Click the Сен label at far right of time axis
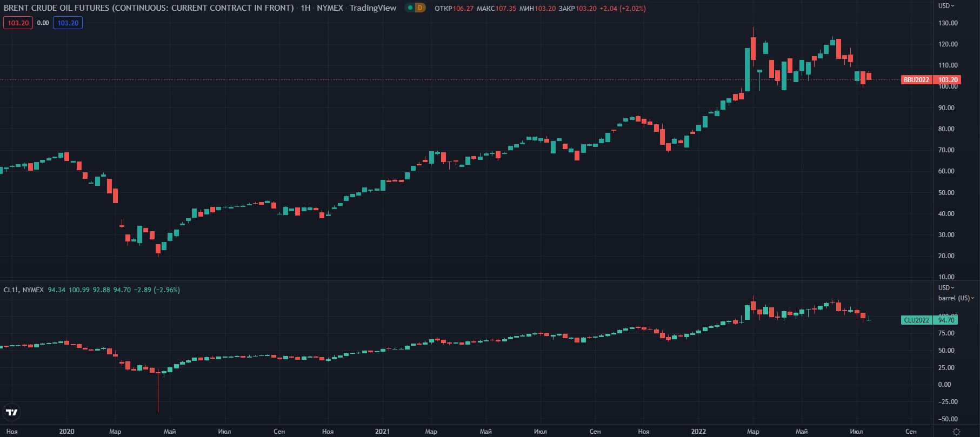980x437 pixels. coord(911,431)
